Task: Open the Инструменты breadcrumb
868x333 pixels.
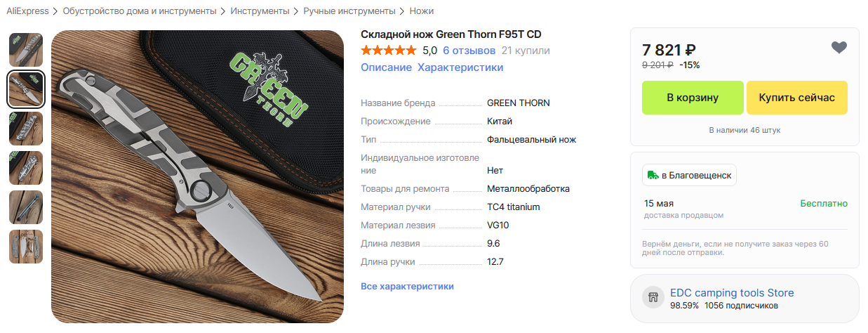Action: coord(260,11)
